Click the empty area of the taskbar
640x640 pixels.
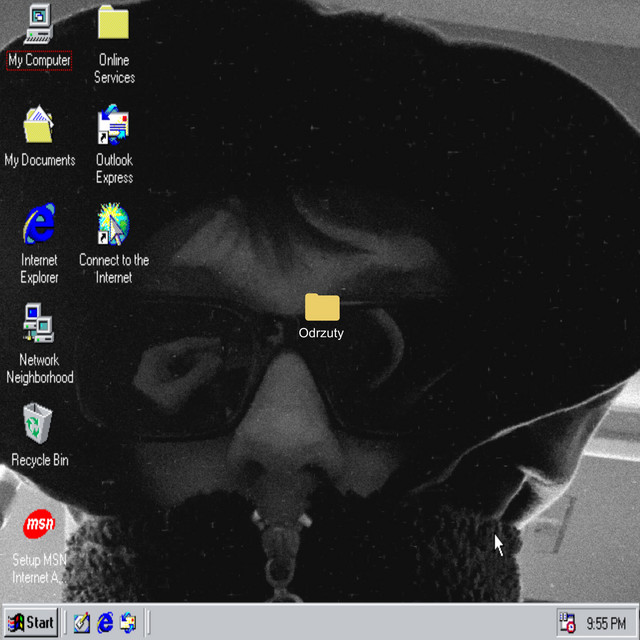tap(350, 623)
